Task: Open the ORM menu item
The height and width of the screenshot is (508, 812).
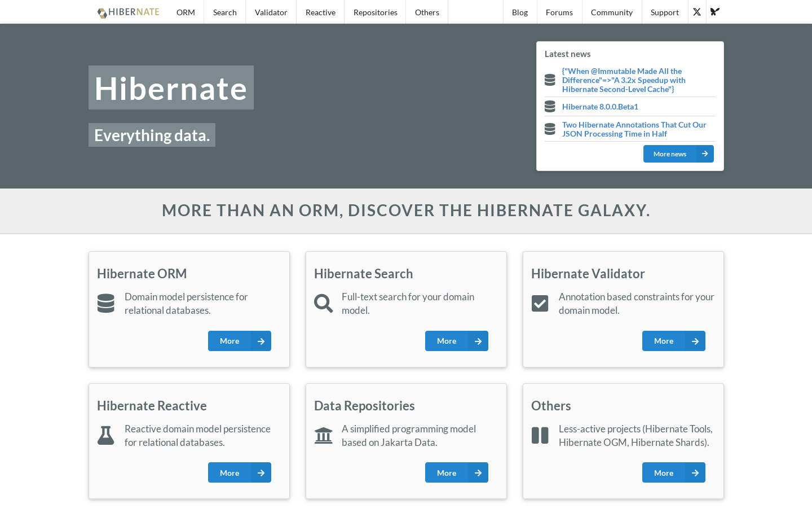Action: click(x=186, y=12)
